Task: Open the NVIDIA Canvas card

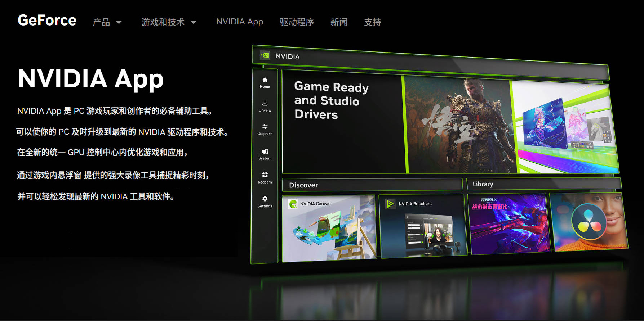Action: 329,228
